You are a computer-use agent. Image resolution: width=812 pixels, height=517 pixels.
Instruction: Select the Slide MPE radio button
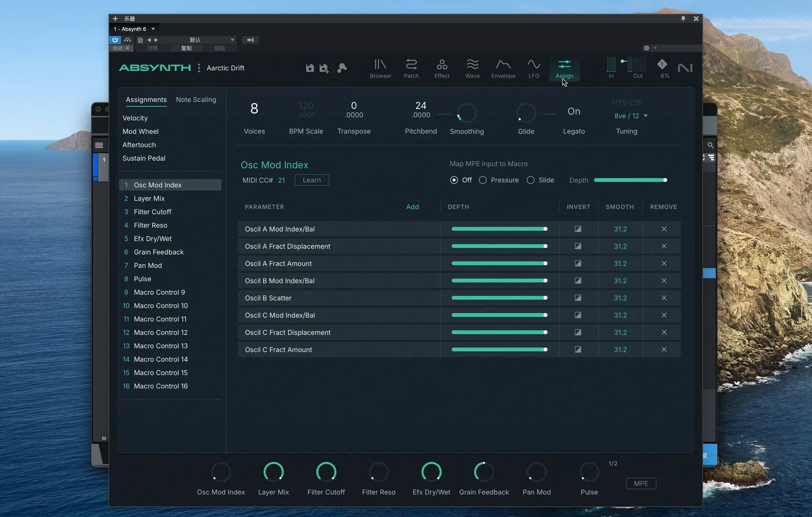tap(531, 180)
